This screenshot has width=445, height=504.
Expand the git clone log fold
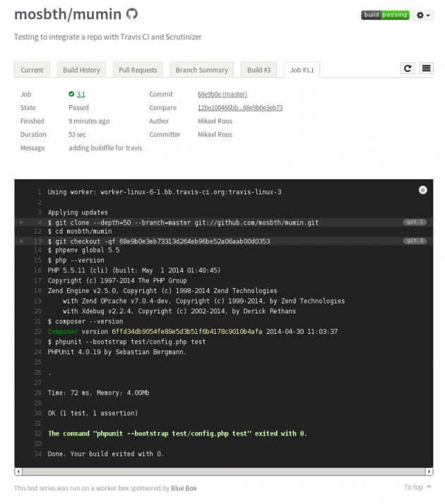pyautogui.click(x=21, y=222)
